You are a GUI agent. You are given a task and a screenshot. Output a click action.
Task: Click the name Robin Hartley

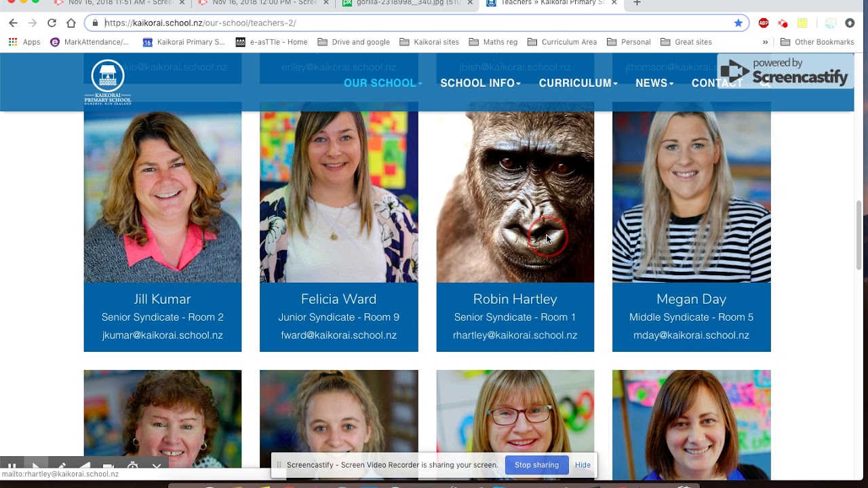515,299
